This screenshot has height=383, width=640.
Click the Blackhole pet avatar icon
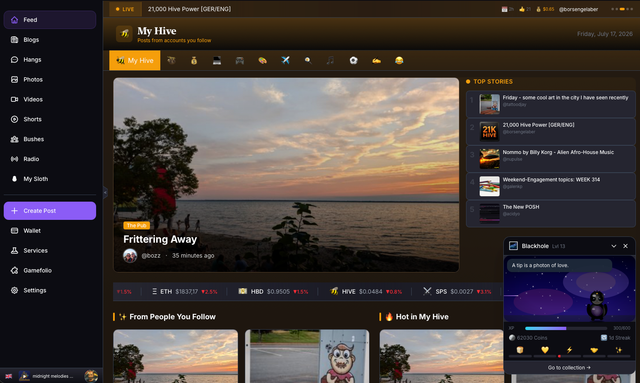click(513, 246)
